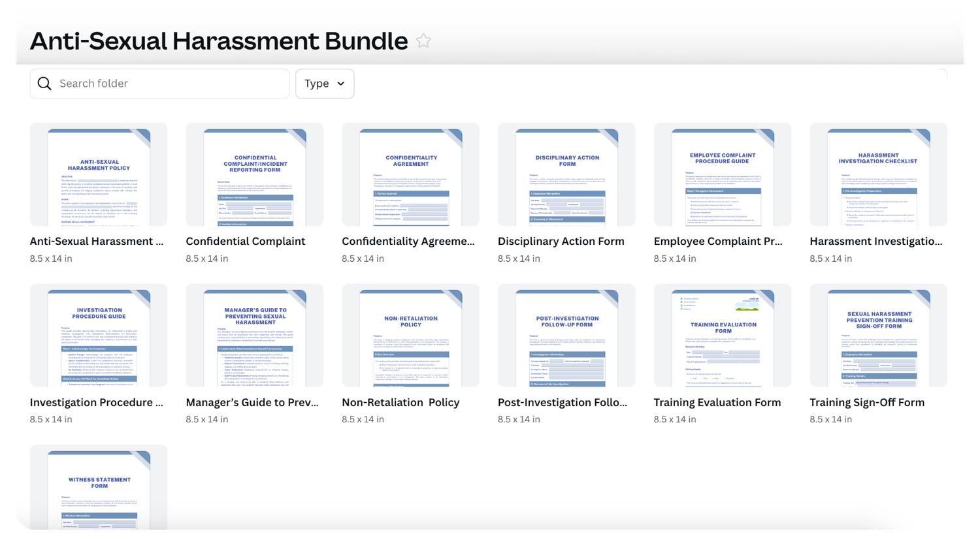Open Anti-Sexual Harassment Policy thumbnail
The image size is (980, 551).
tap(99, 174)
